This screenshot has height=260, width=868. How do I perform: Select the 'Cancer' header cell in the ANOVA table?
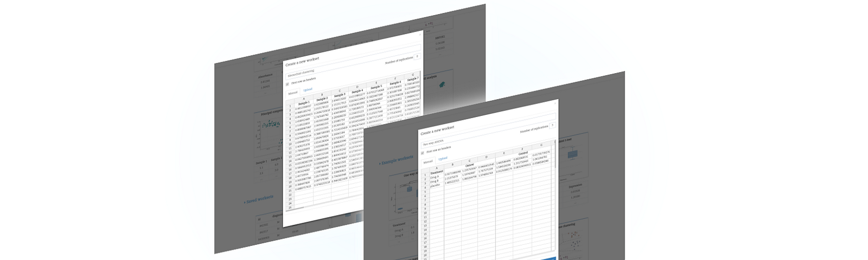tap(469, 165)
